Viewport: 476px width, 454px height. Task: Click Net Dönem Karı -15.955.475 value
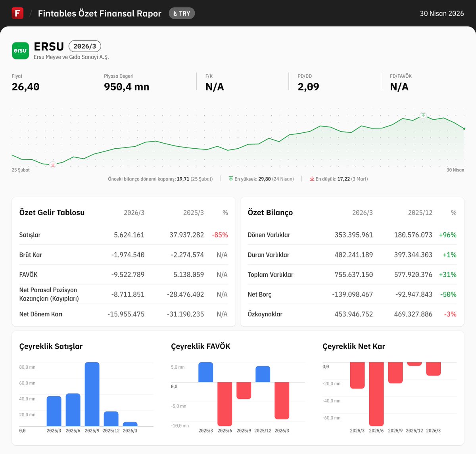coord(126,314)
